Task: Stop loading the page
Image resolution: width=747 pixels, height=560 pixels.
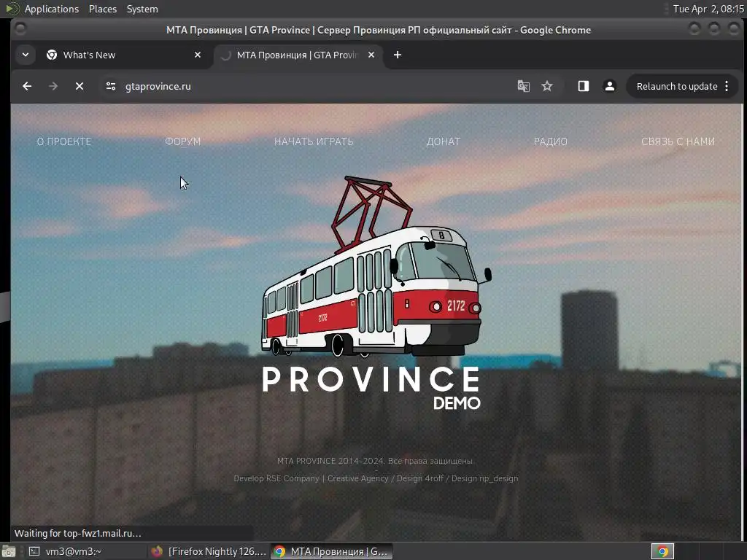Action: (x=80, y=86)
